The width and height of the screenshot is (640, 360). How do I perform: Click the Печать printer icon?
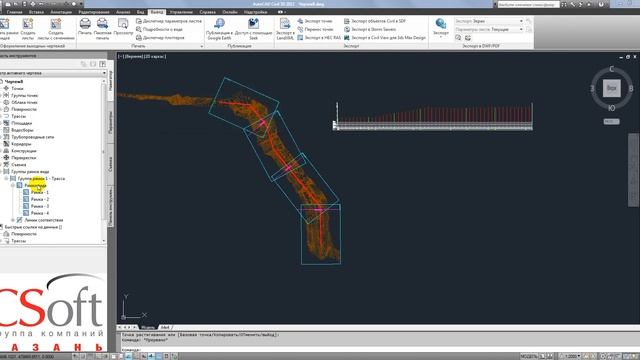pyautogui.click(x=85, y=24)
